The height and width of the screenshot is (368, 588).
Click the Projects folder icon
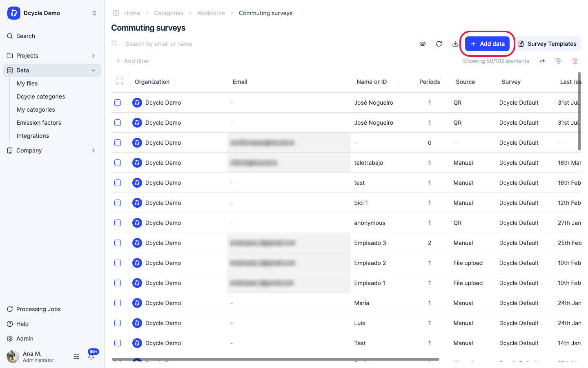10,56
